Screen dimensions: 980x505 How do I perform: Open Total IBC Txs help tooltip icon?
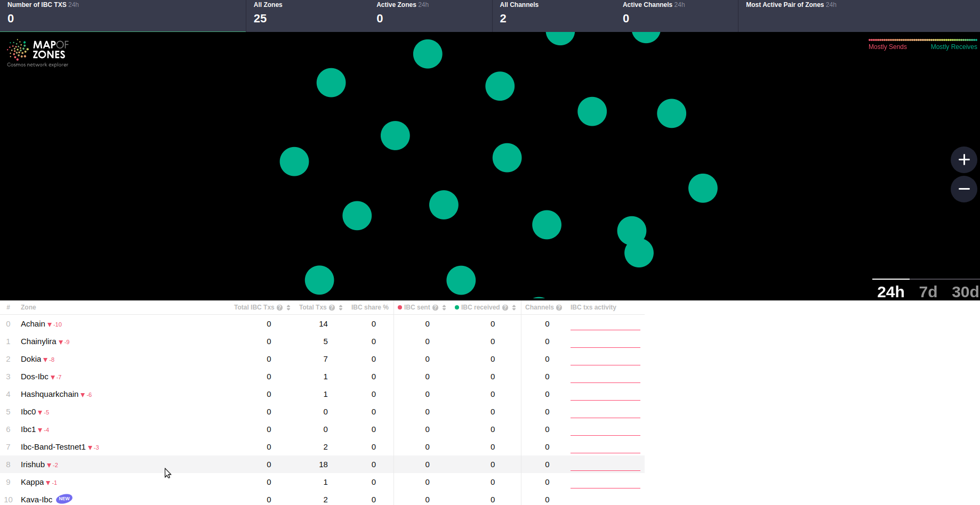[x=279, y=307]
